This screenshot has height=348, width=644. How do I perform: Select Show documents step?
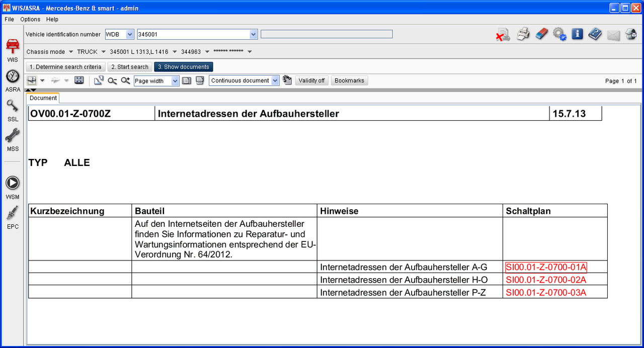(184, 67)
